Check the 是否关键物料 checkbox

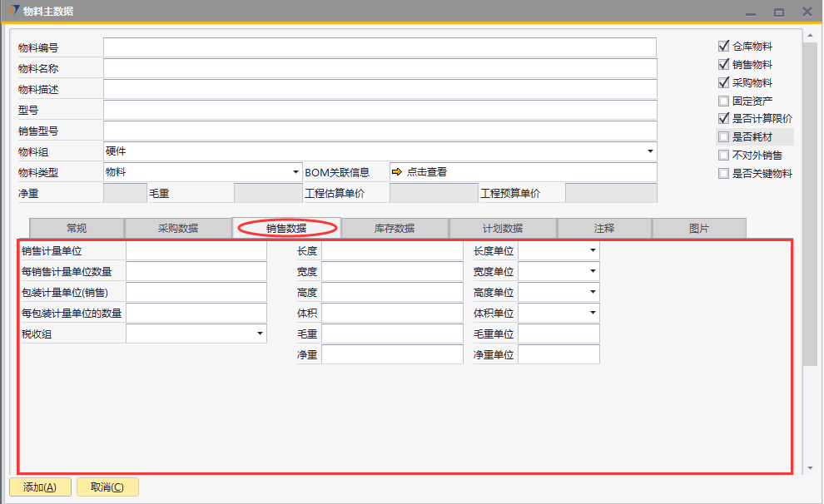tap(723, 174)
